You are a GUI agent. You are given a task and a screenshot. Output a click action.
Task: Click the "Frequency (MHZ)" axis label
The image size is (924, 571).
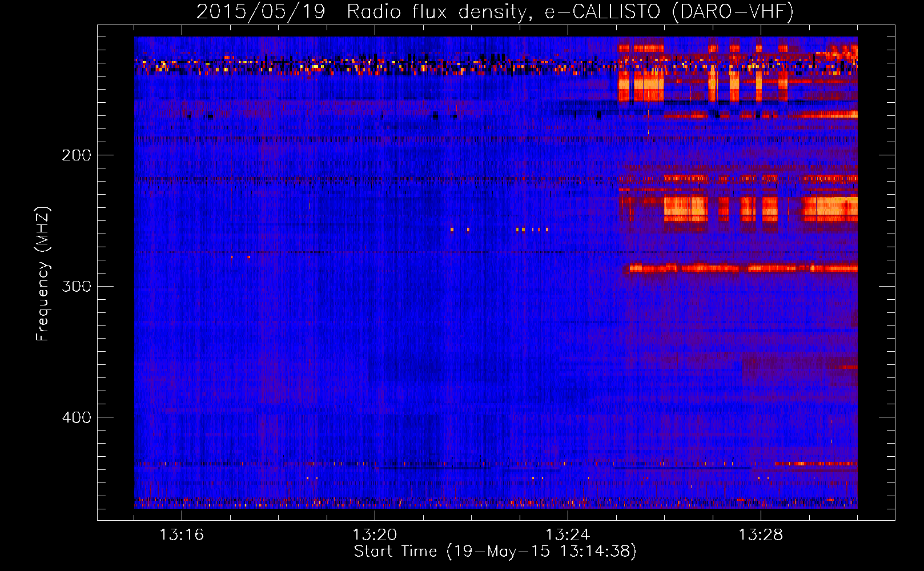[x=43, y=274]
